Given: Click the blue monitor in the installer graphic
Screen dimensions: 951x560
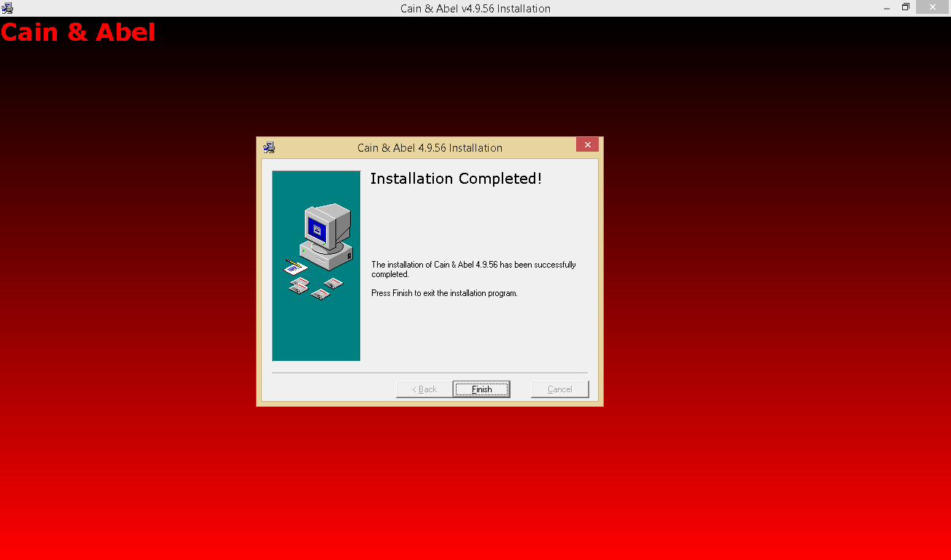Looking at the screenshot, I should [317, 227].
